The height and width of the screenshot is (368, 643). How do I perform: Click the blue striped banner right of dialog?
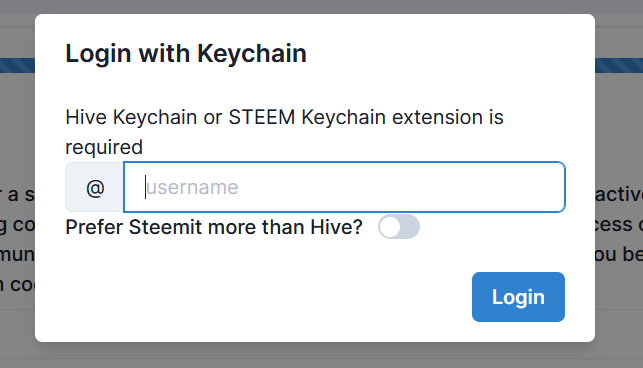tap(619, 66)
